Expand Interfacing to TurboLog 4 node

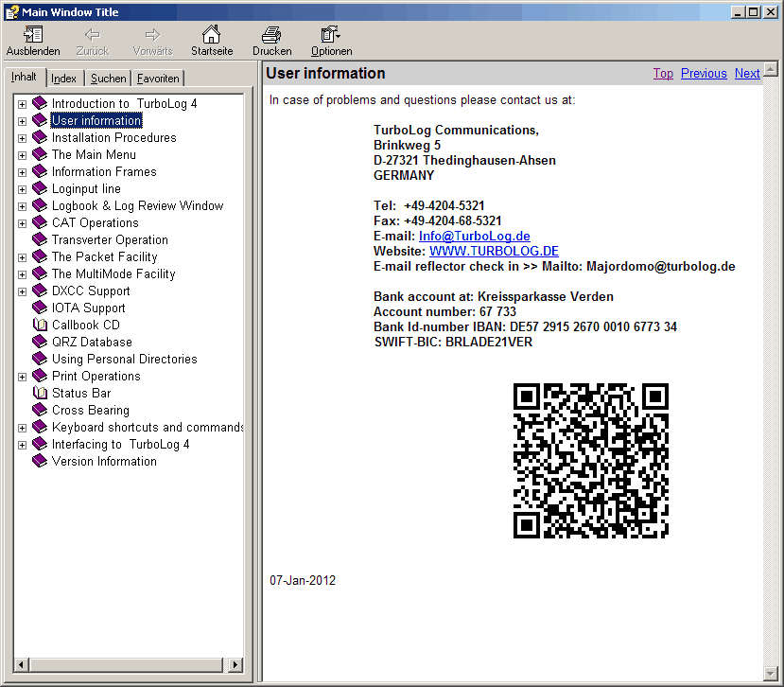pyautogui.click(x=22, y=445)
